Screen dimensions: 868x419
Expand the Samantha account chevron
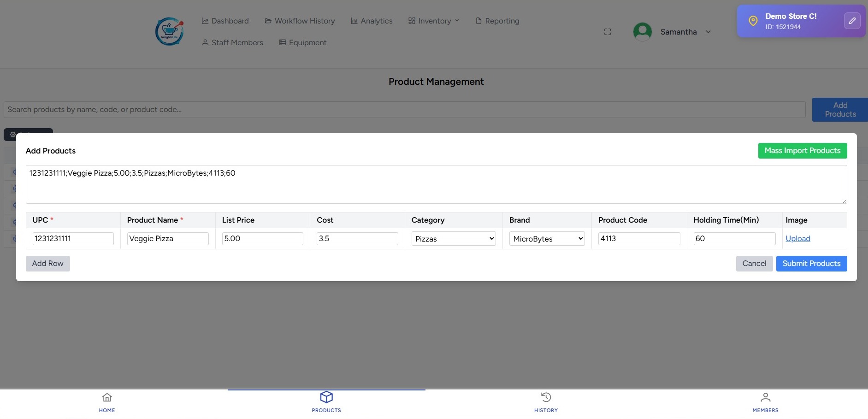click(708, 32)
